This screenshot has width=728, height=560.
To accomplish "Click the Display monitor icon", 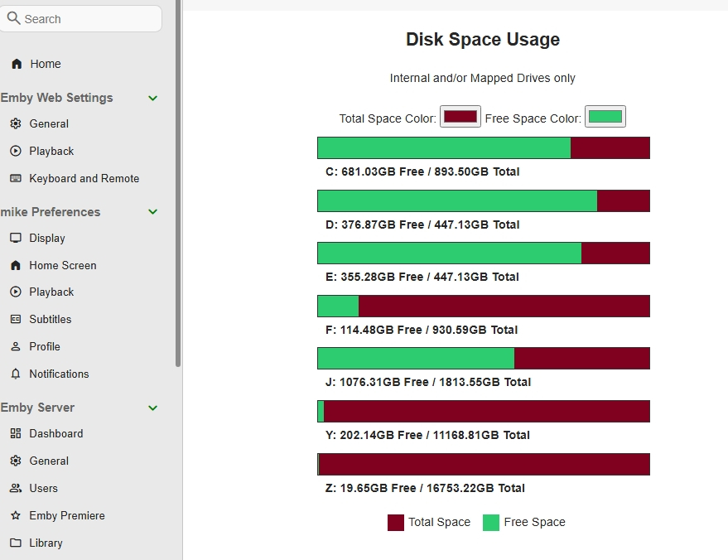I will 15,238.
